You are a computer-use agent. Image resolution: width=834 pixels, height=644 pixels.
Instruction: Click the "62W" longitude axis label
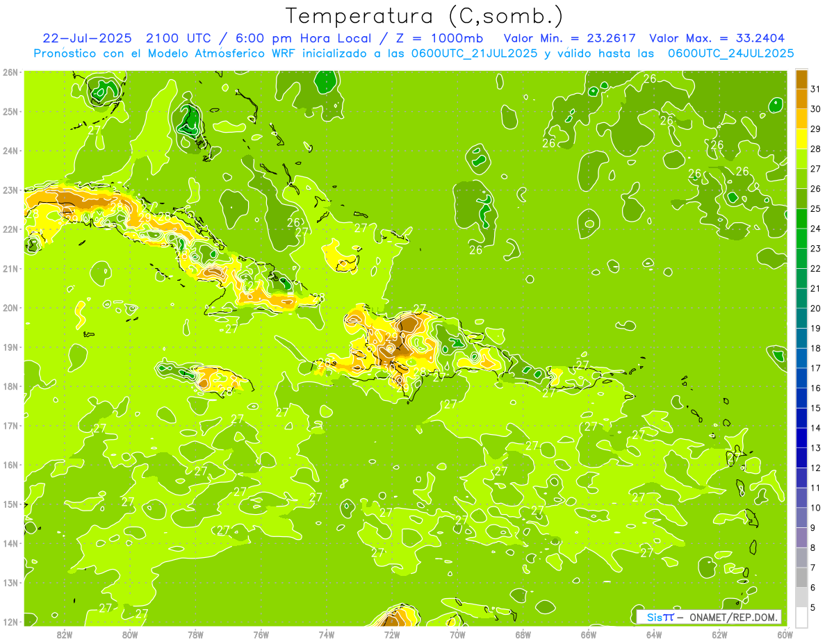720,634
